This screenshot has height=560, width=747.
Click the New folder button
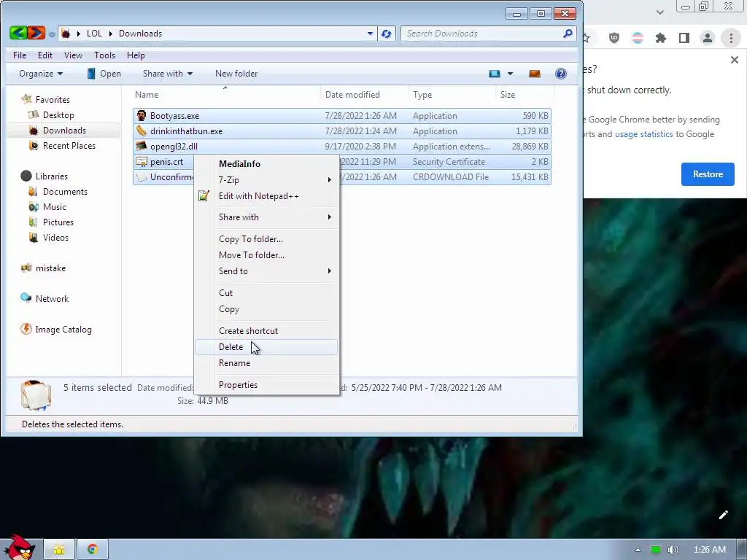[x=236, y=74]
